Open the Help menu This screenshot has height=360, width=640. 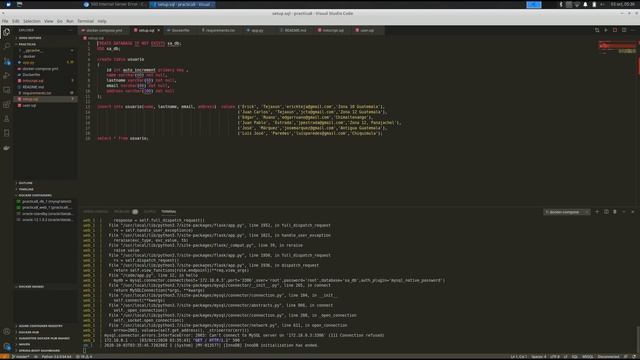(x=102, y=21)
